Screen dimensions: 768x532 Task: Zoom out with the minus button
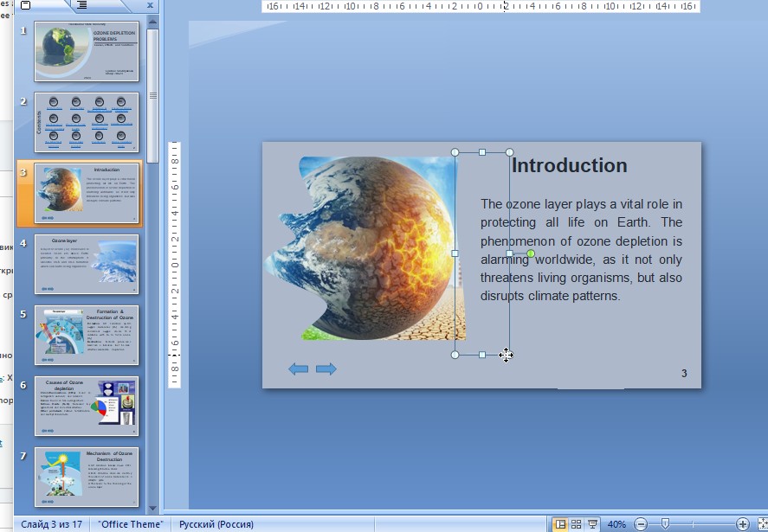tap(640, 524)
